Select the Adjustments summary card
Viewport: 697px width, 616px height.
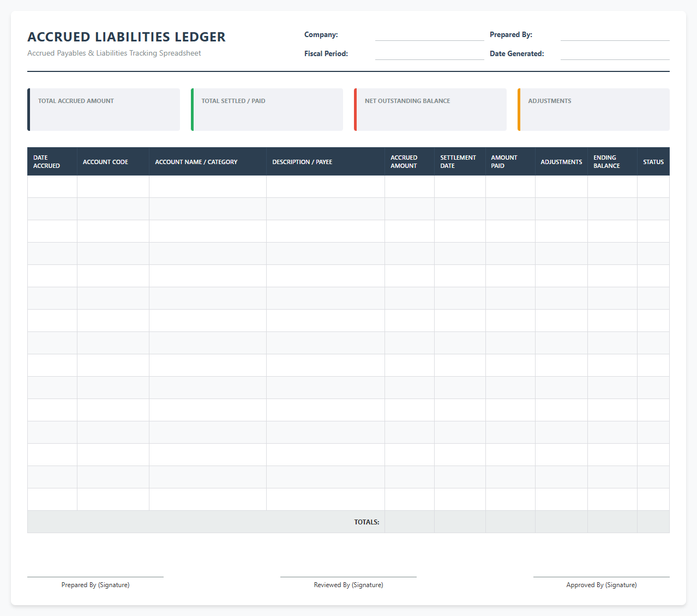pos(593,110)
